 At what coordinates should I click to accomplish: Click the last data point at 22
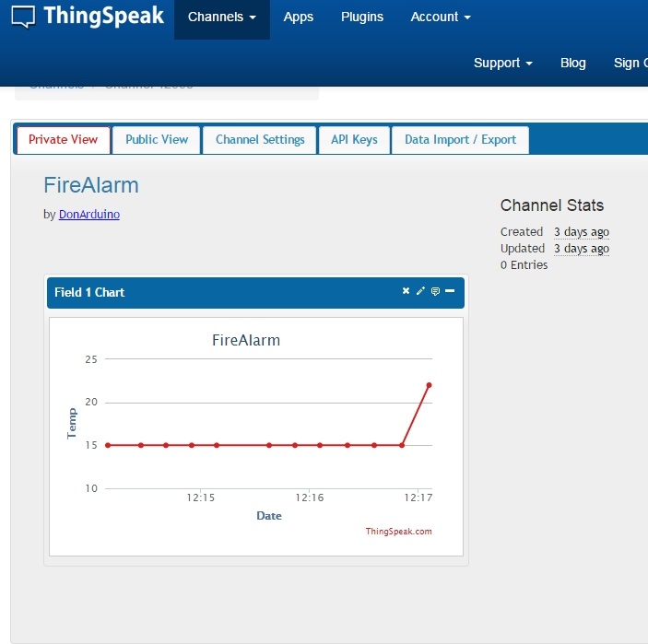(x=429, y=385)
